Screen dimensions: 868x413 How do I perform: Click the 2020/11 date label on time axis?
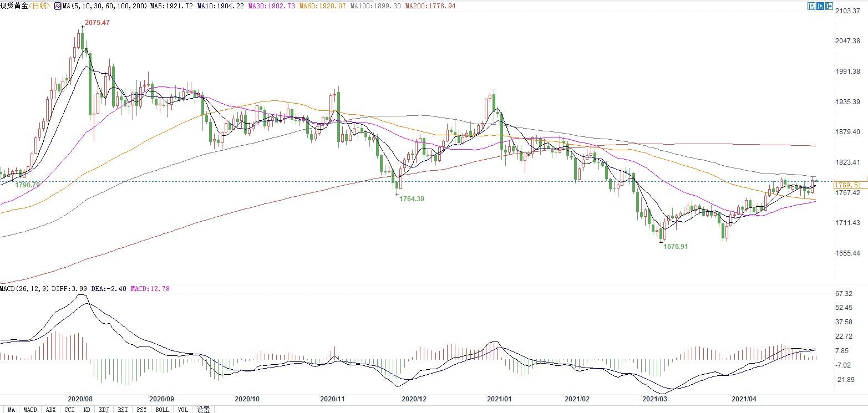pyautogui.click(x=333, y=399)
